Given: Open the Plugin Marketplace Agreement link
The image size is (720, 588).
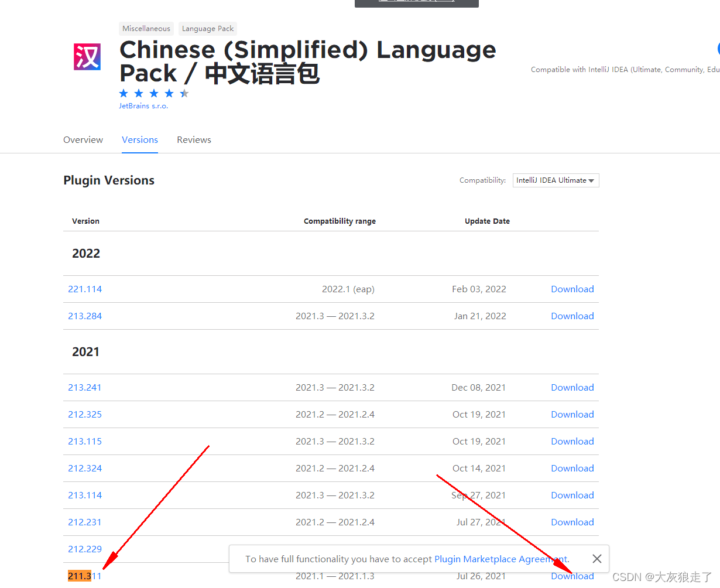Looking at the screenshot, I should coord(501,559).
